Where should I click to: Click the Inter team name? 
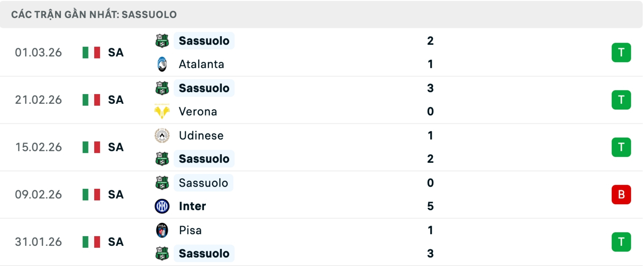(192, 206)
